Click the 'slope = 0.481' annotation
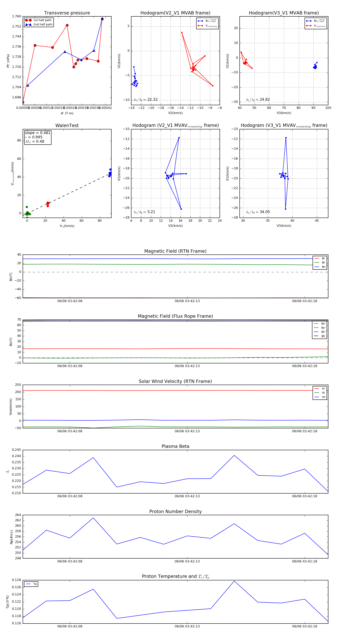The width and height of the screenshot is (351, 644). tap(37, 133)
